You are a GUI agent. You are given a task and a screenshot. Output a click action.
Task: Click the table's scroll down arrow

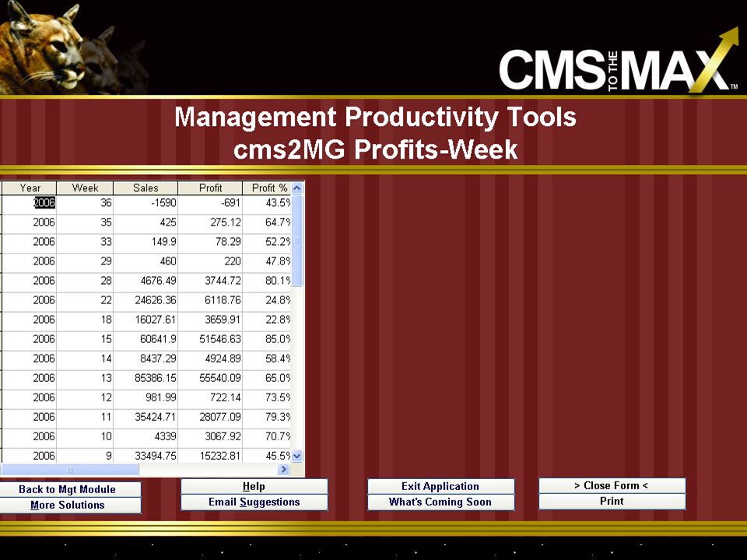(x=296, y=457)
